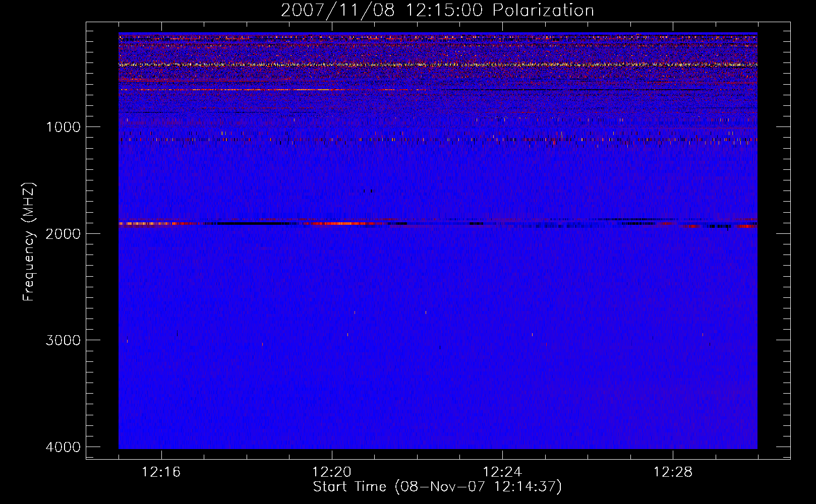Click the 4000 frequency tick label

pyautogui.click(x=63, y=447)
